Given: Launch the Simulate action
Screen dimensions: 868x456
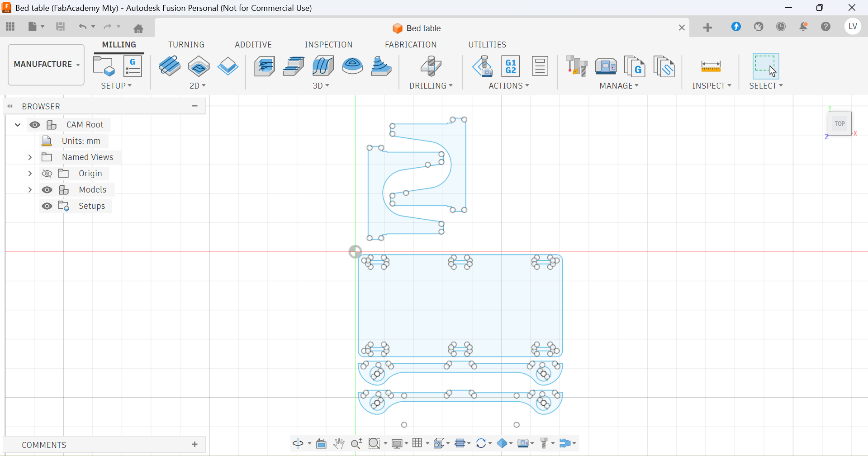Looking at the screenshot, I should 482,66.
